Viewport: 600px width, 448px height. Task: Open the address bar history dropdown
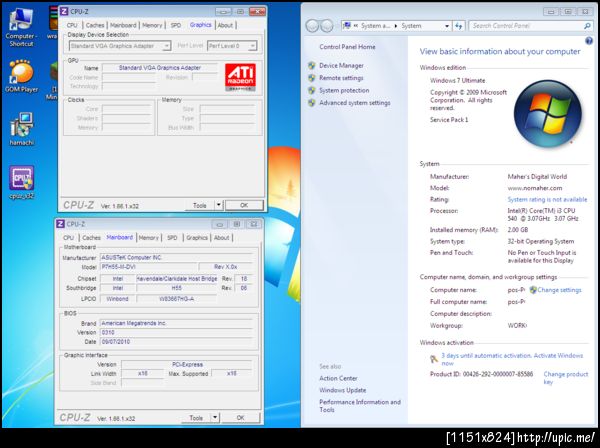tap(447, 26)
